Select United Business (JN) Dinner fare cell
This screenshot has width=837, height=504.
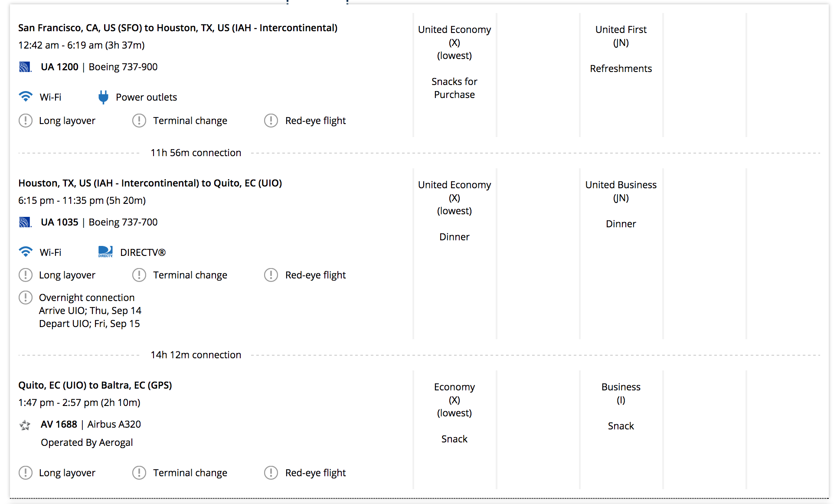621,204
